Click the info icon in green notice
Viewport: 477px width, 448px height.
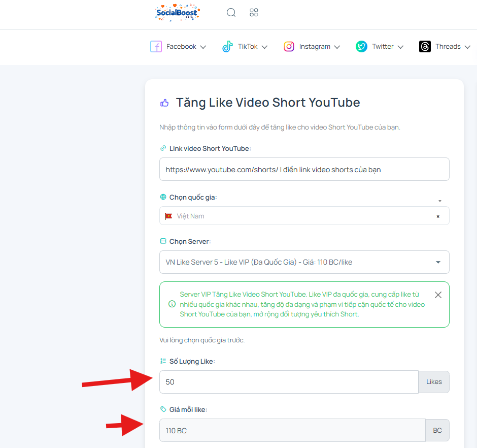[x=172, y=304]
